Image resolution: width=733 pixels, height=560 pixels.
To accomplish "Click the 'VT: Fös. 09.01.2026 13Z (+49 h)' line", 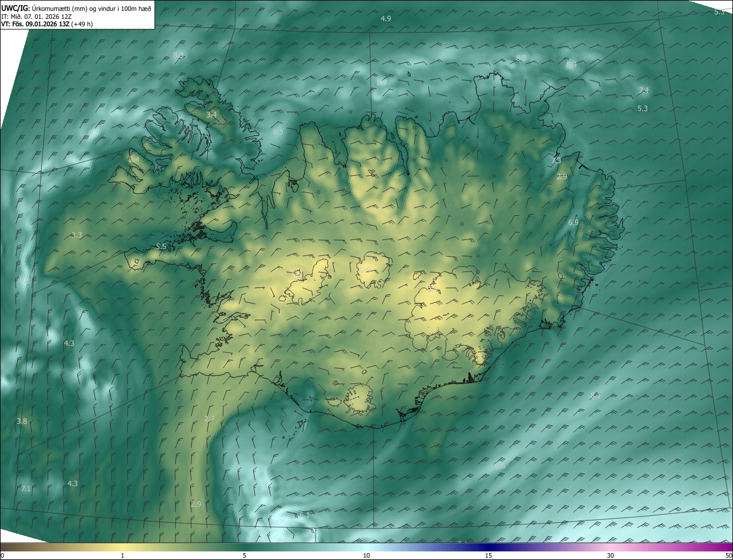I will click(x=47, y=24).
